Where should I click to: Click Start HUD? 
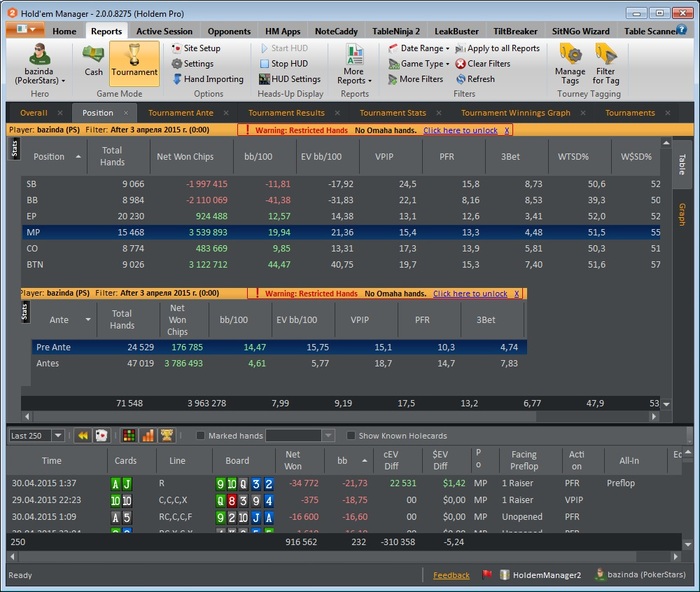284,48
